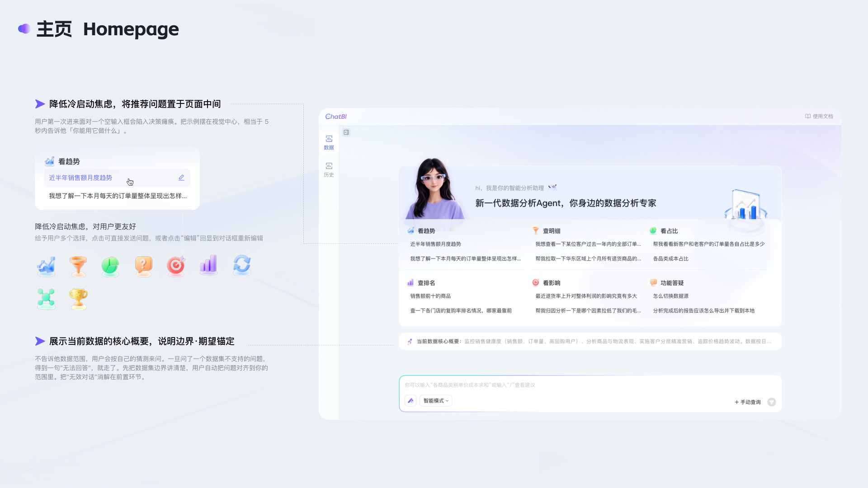Image resolution: width=868 pixels, height=488 pixels.
Task: Choose question 帮我归因分析一下是哪个因素
Action: 588,311
